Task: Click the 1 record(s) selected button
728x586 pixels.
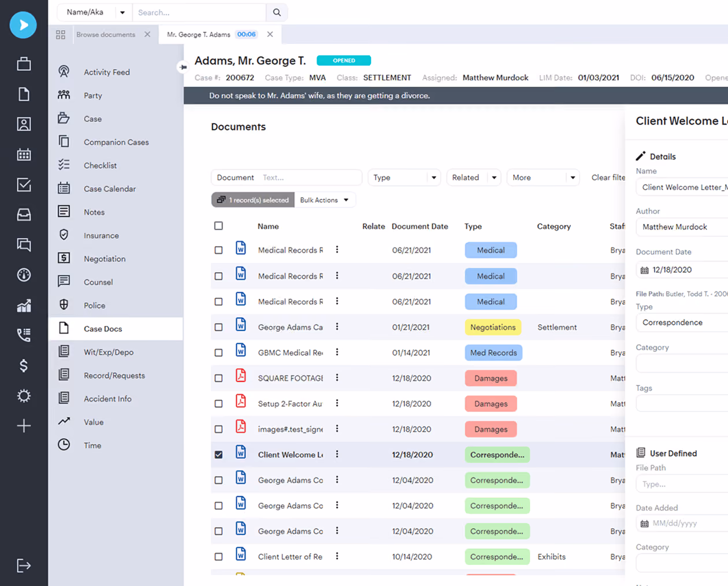Action: [253, 200]
